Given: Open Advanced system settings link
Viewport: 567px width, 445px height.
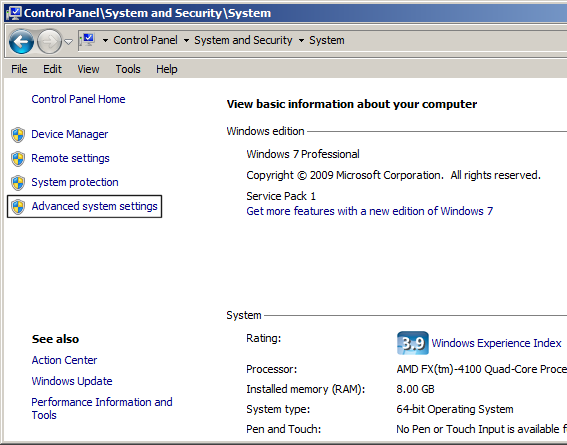Looking at the screenshot, I should [95, 206].
